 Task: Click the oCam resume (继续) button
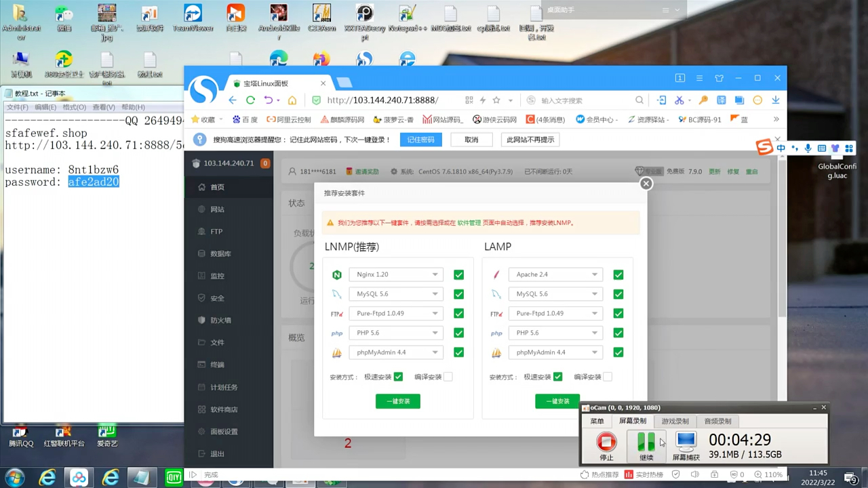(x=646, y=446)
